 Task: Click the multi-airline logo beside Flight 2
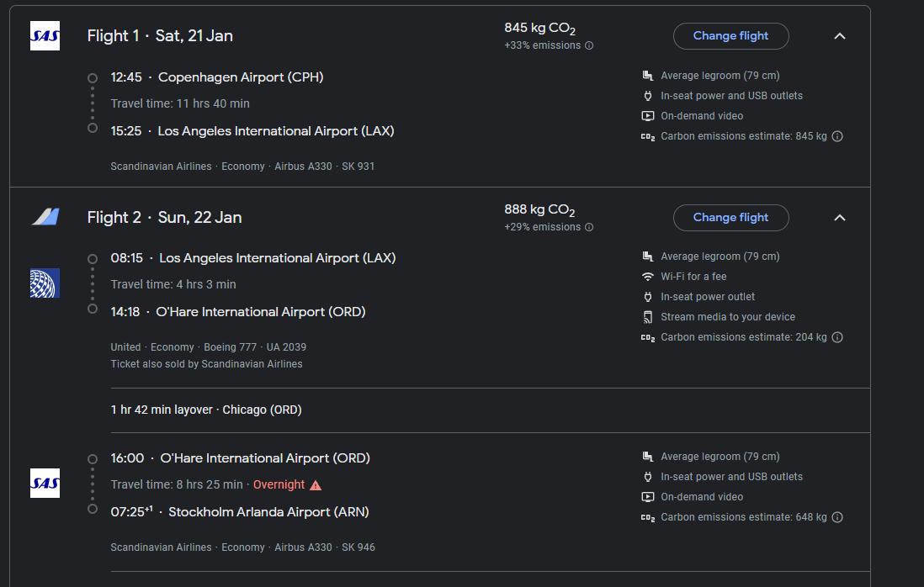click(x=45, y=217)
